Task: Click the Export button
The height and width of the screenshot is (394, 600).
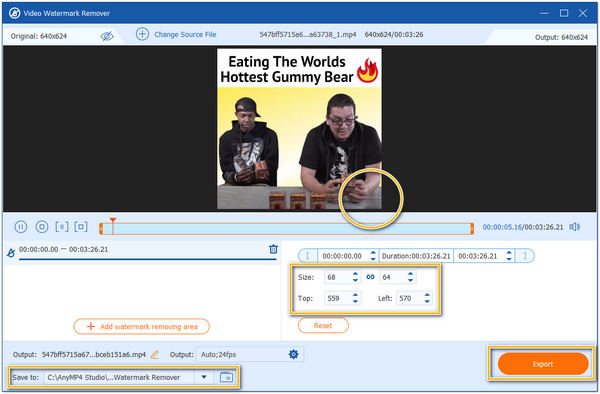Action: pyautogui.click(x=543, y=364)
